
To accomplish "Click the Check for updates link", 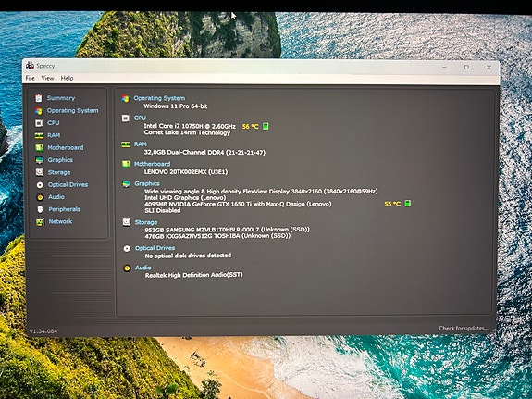I will click(464, 329).
